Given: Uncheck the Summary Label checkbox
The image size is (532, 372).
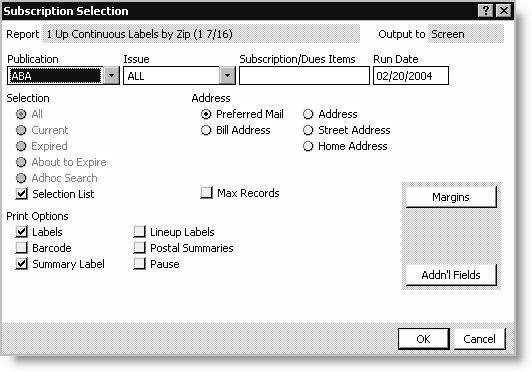Looking at the screenshot, I should tap(21, 264).
